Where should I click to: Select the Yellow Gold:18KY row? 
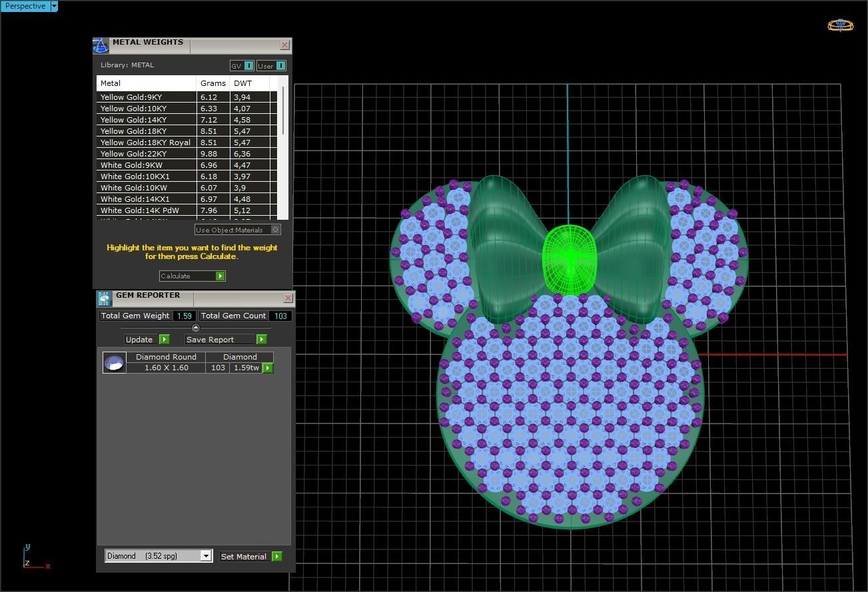187,131
